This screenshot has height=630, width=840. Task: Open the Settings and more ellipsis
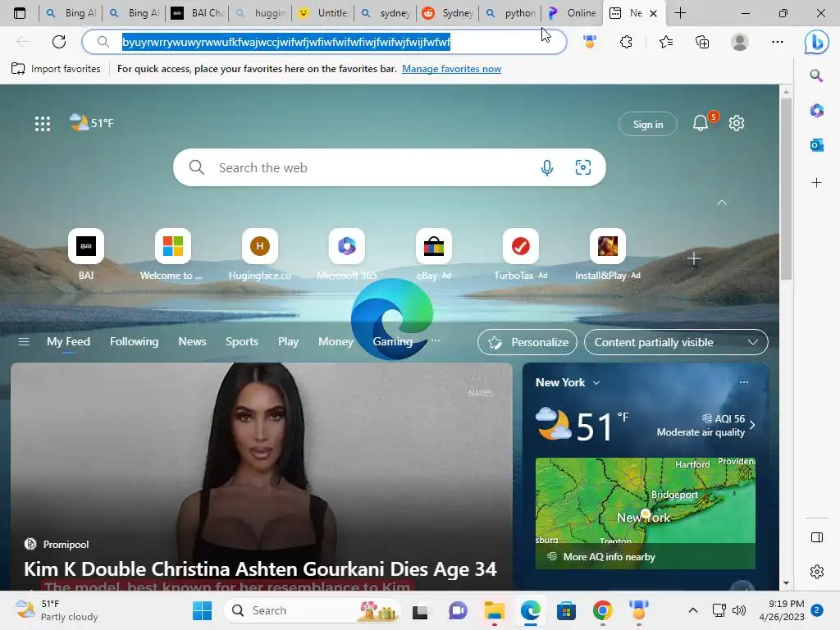(778, 42)
